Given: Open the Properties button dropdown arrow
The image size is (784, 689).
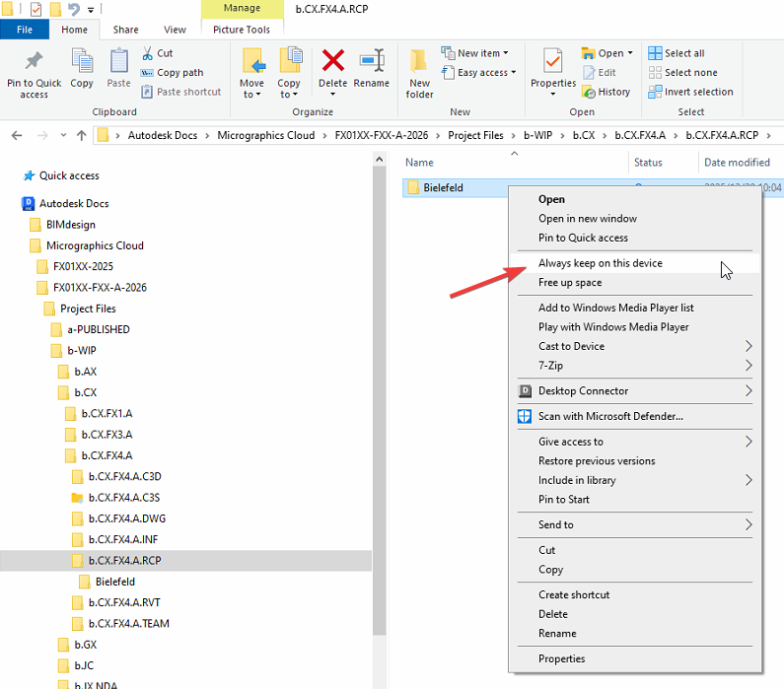Looking at the screenshot, I should [553, 95].
